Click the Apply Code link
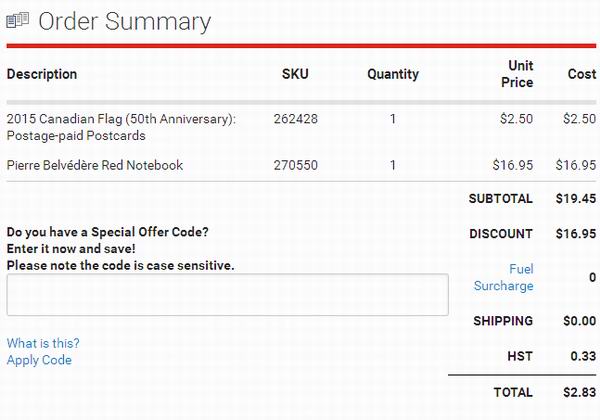This screenshot has width=600, height=420. tap(39, 360)
